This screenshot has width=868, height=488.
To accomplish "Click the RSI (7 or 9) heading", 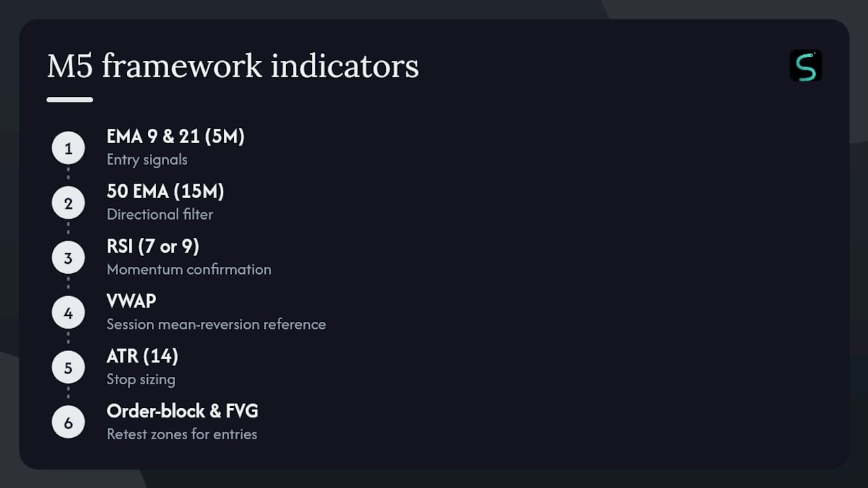I will 153,247.
